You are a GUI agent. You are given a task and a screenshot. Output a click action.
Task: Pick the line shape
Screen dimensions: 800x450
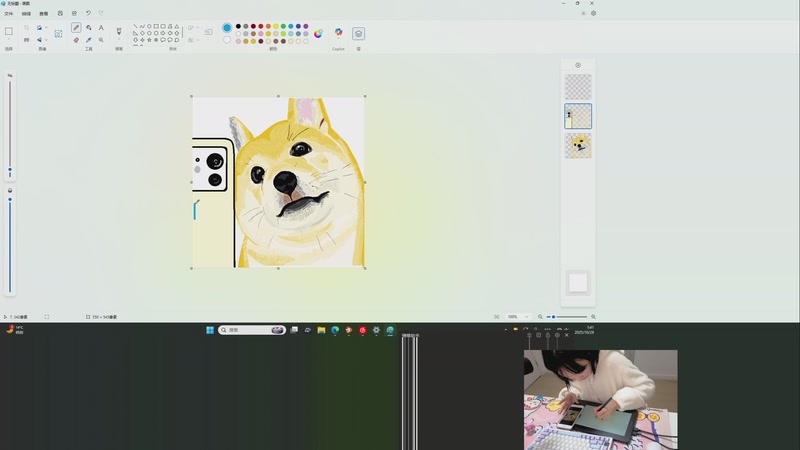pos(135,27)
